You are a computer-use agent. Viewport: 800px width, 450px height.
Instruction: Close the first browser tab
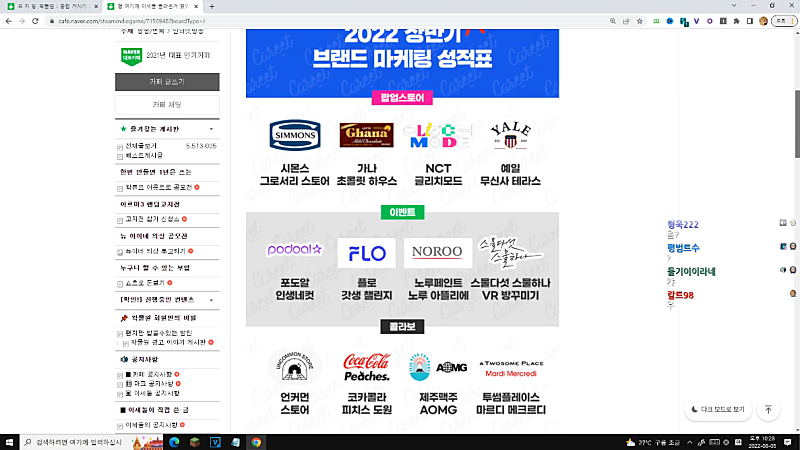click(x=96, y=7)
